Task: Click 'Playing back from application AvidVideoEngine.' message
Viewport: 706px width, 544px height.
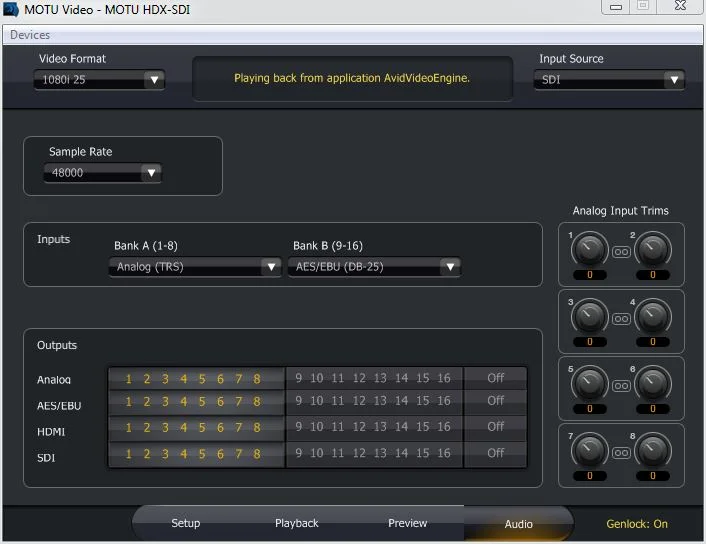Action: click(352, 78)
